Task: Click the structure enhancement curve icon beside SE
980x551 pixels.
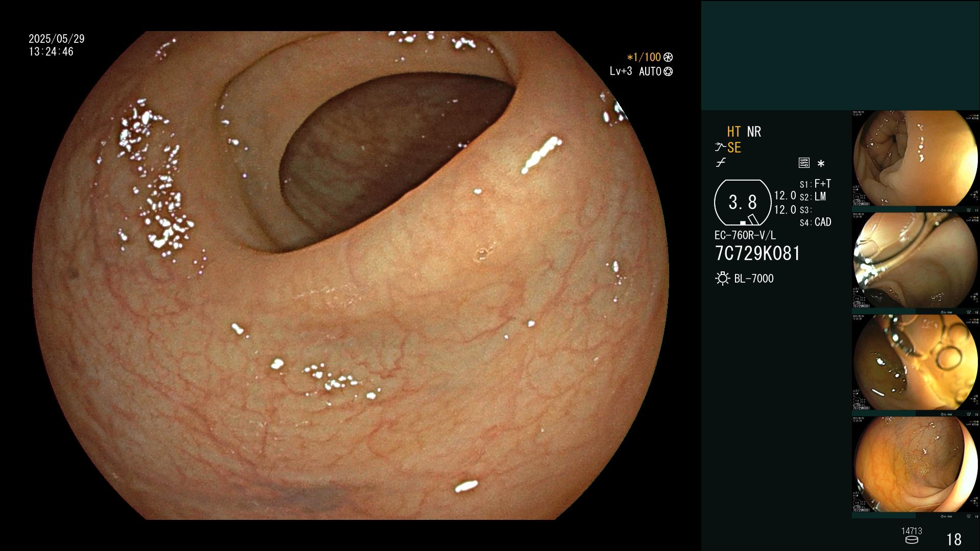Action: pos(720,147)
